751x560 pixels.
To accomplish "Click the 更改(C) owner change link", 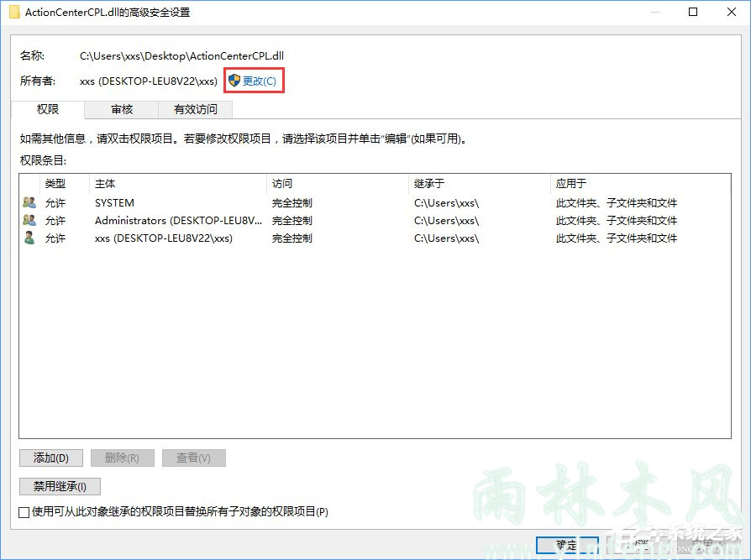I will coord(259,81).
